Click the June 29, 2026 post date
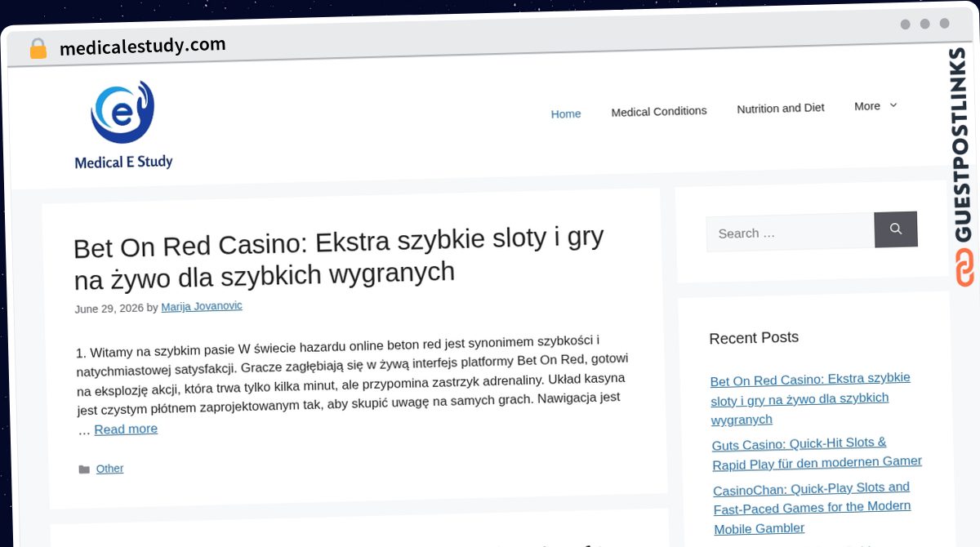The height and width of the screenshot is (547, 980). tap(109, 309)
